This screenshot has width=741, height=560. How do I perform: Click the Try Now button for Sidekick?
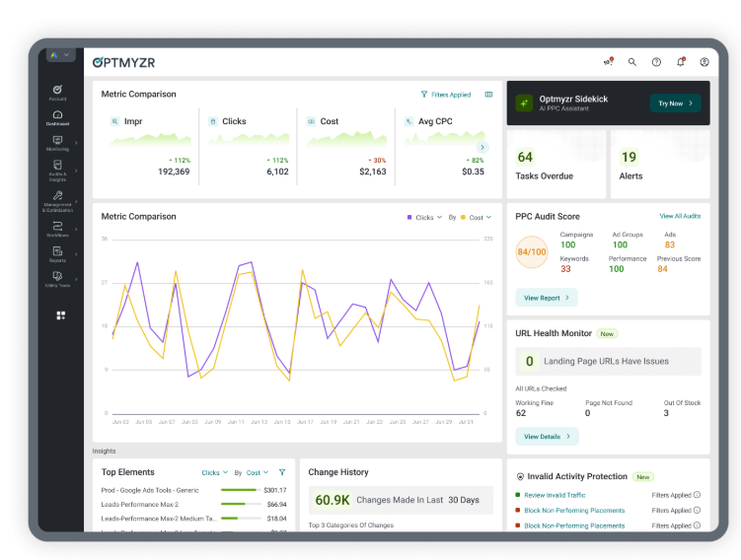point(675,103)
